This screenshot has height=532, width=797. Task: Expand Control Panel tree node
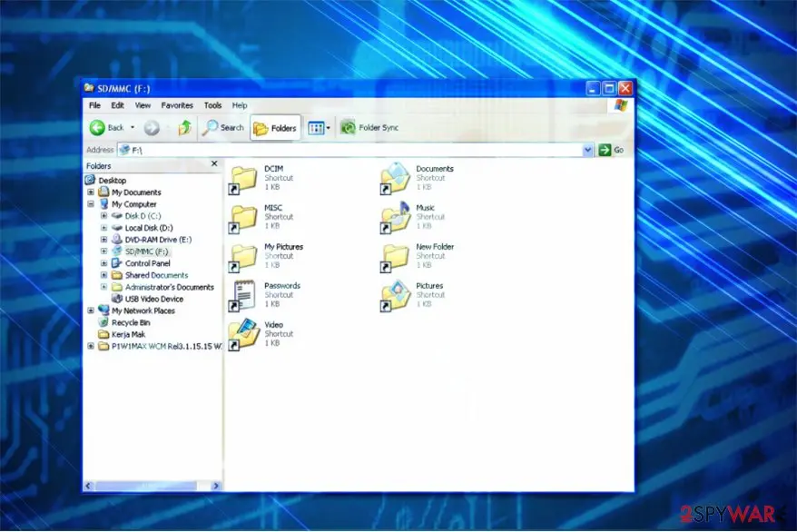104,263
